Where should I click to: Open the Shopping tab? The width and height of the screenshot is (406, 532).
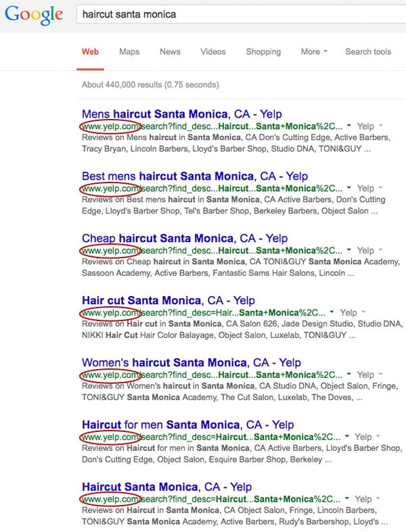click(263, 52)
